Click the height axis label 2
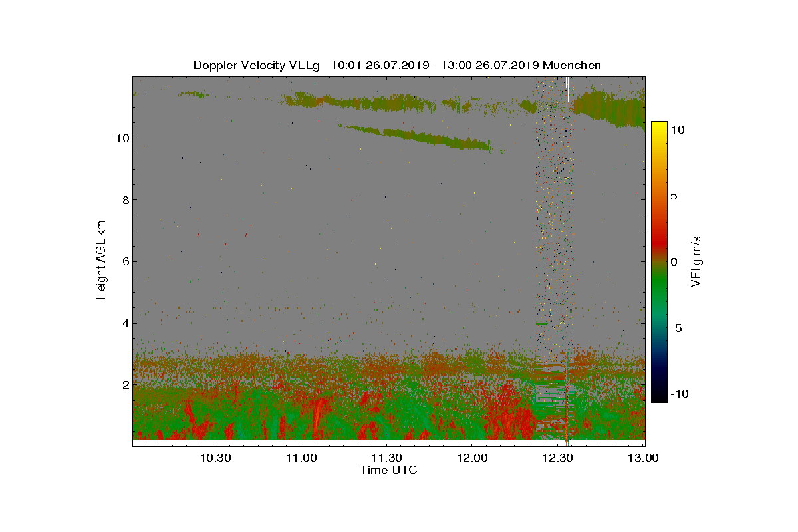 point(125,385)
